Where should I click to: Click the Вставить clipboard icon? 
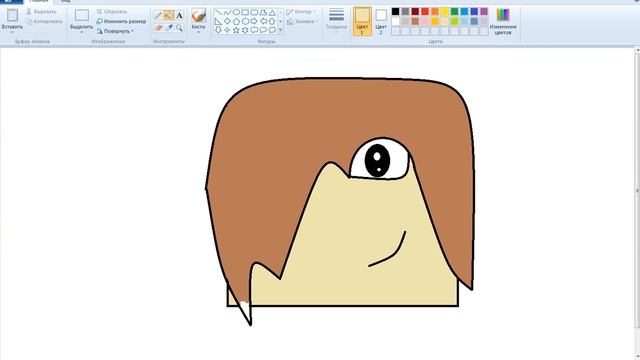pos(12,15)
